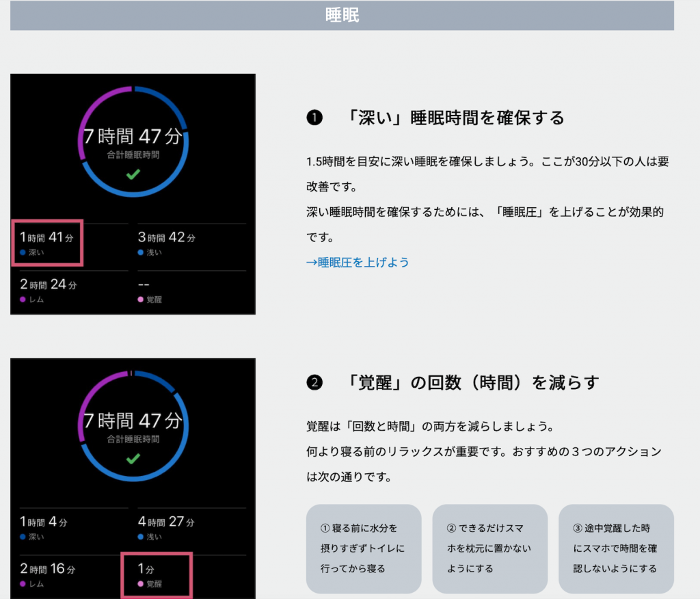Open tip card ② about スマホを枕元
Viewport: 700px width, 599px height.
489,548
